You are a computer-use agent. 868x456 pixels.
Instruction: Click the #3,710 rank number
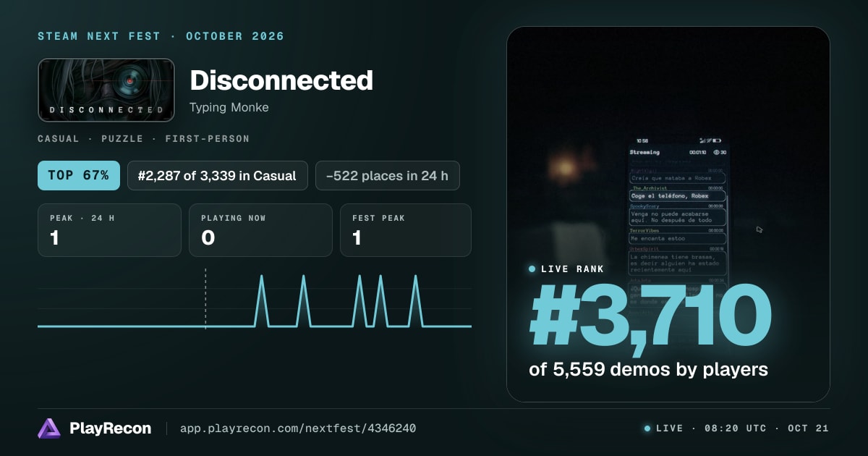coord(650,317)
